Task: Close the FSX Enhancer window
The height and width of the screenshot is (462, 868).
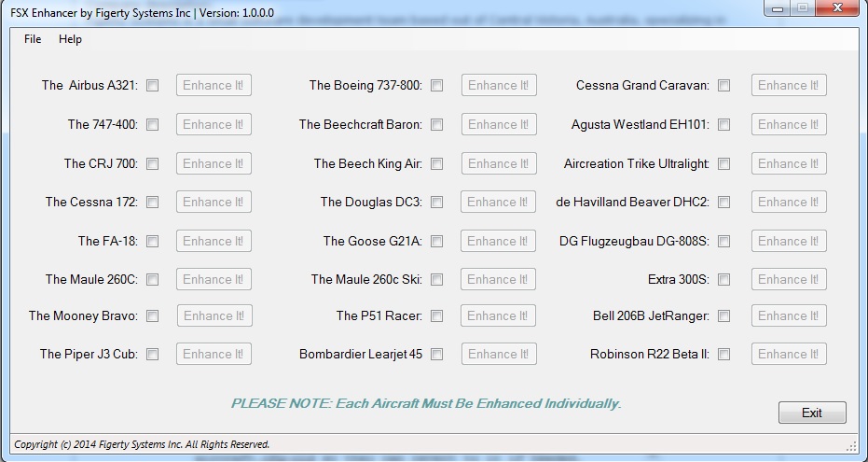Action: click(x=837, y=7)
